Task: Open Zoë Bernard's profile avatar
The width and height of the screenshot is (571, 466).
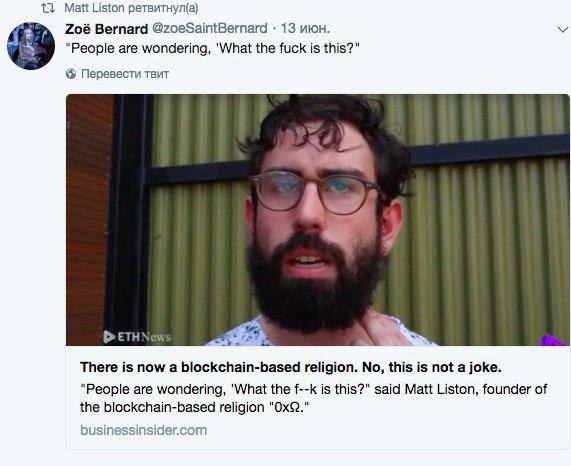Action: click(31, 46)
